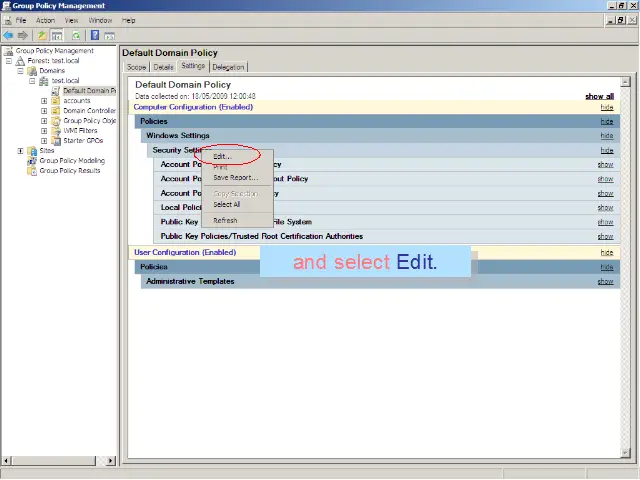Click the Refresh toolbar icon

point(76,35)
